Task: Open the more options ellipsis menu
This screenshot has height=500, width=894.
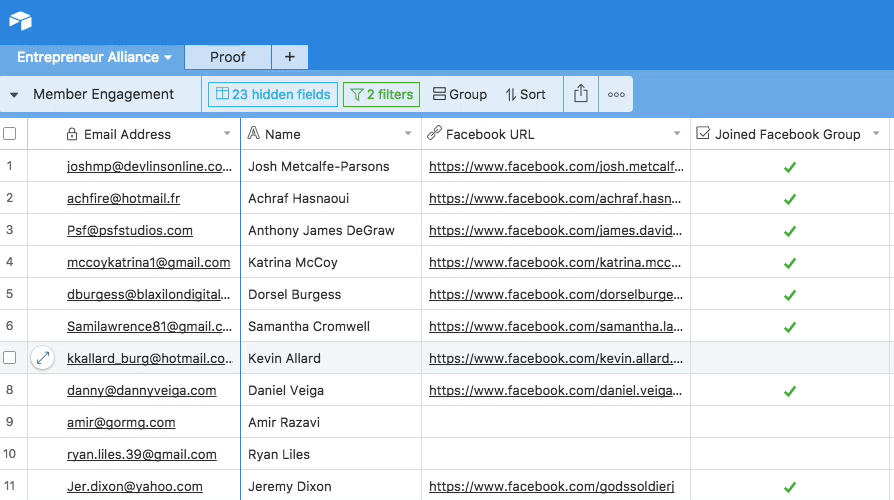Action: point(616,94)
